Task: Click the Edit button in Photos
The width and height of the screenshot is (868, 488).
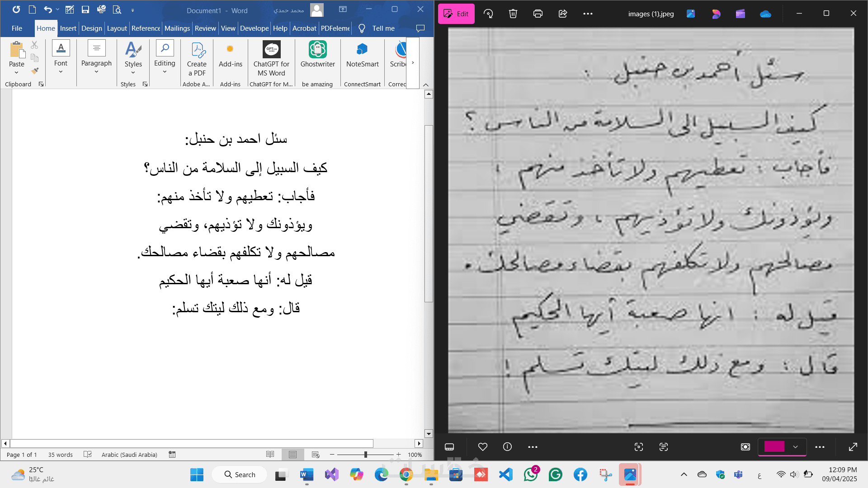Action: pos(456,14)
